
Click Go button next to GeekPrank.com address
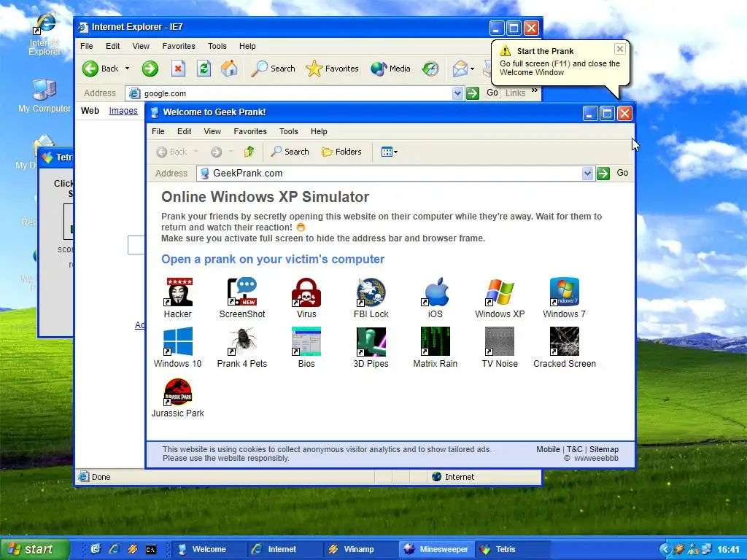click(x=614, y=174)
